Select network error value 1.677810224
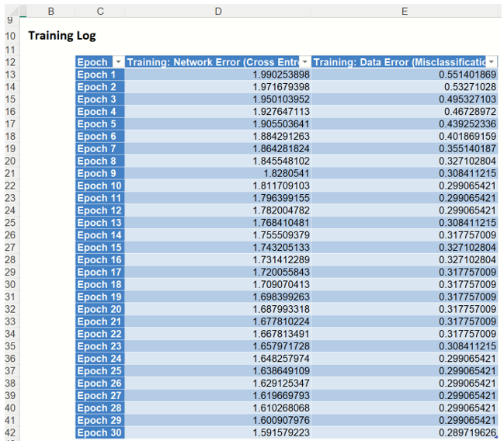Image resolution: width=504 pixels, height=441 pixels. [218, 321]
